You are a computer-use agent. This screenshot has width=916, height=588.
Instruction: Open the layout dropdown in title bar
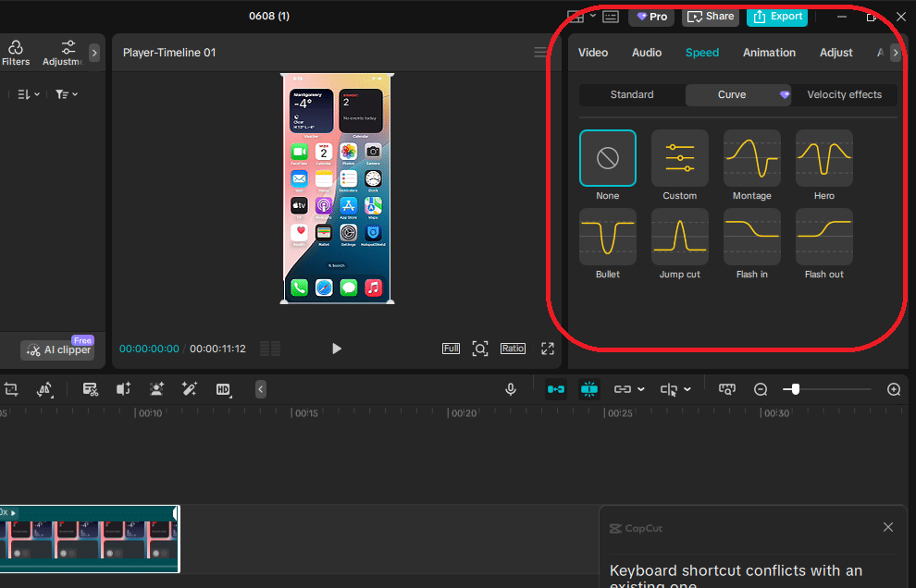point(592,16)
